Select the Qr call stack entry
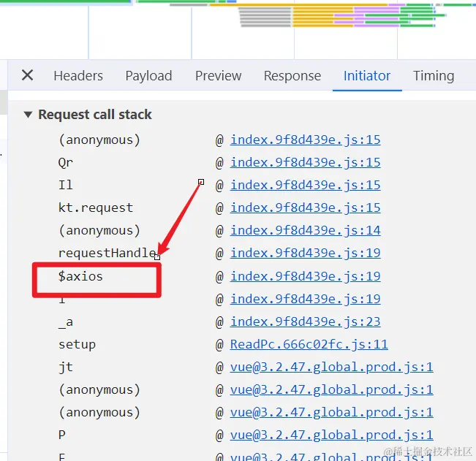This screenshot has width=476, height=461. click(66, 163)
